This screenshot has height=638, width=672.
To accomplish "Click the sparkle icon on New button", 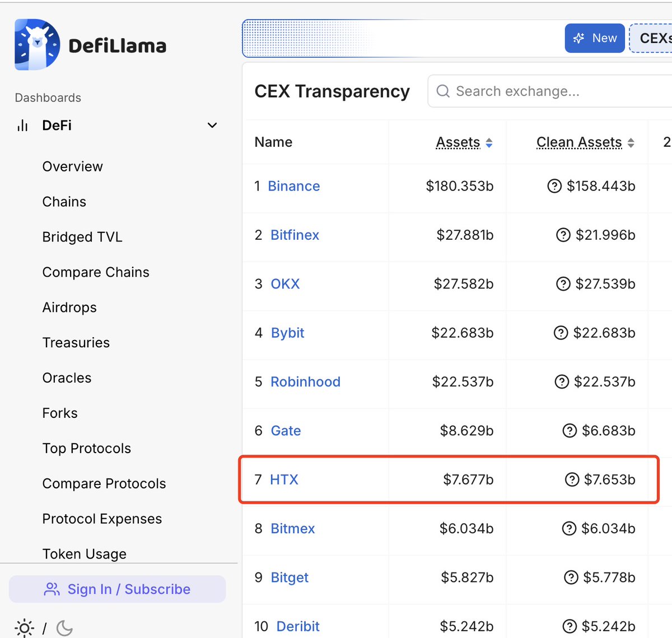I will tap(579, 38).
